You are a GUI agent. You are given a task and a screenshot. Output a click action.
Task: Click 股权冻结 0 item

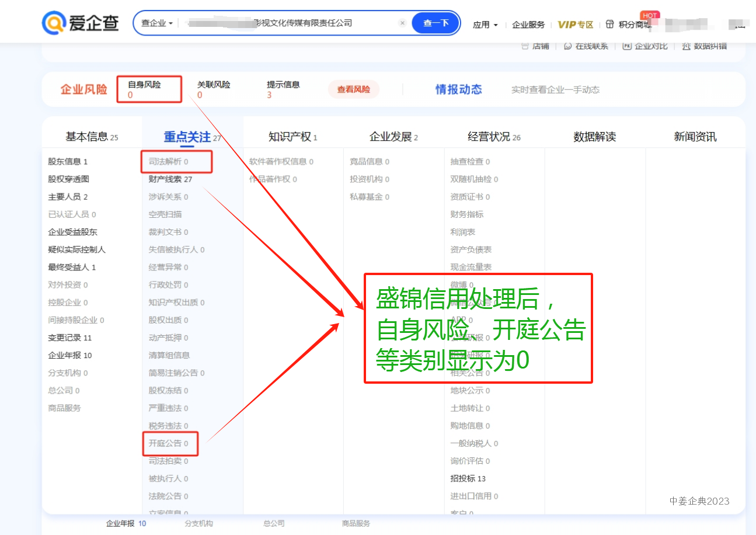pos(168,390)
